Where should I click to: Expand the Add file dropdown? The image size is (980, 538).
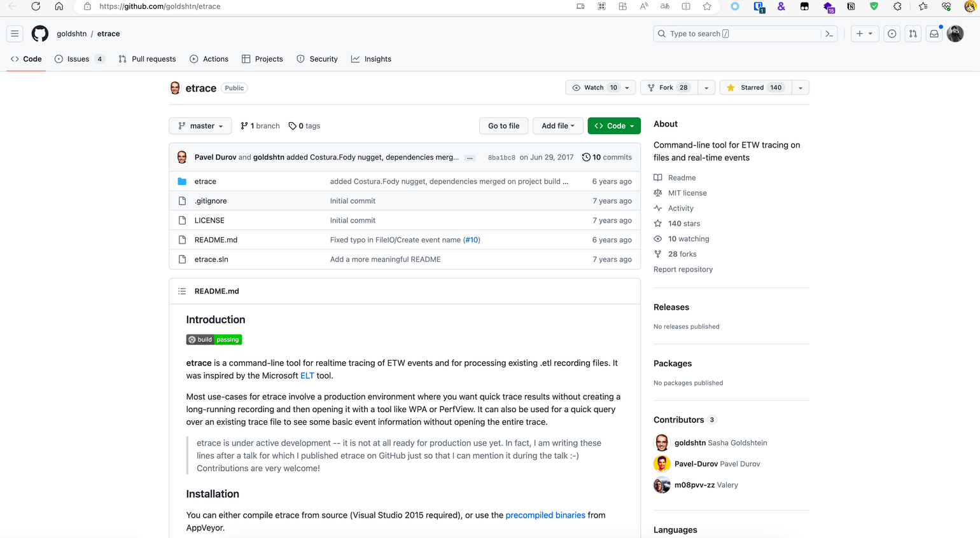[557, 126]
